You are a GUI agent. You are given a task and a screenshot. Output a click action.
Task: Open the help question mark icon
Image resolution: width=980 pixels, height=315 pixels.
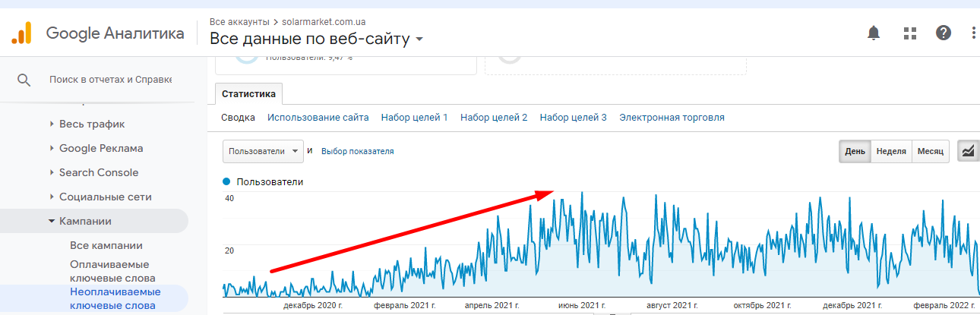click(x=944, y=33)
